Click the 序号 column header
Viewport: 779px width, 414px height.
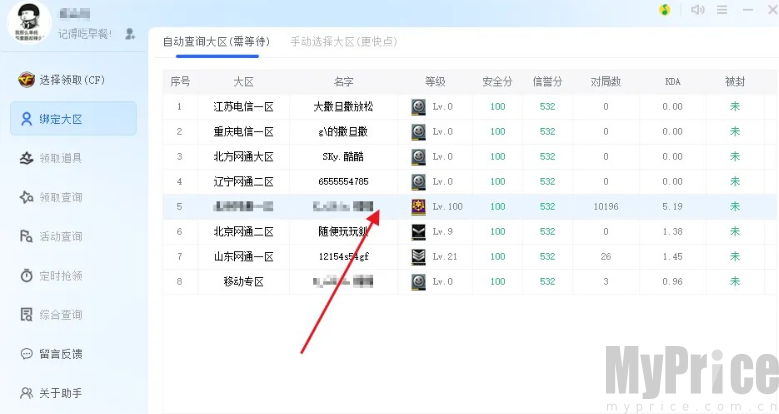pyautogui.click(x=180, y=82)
